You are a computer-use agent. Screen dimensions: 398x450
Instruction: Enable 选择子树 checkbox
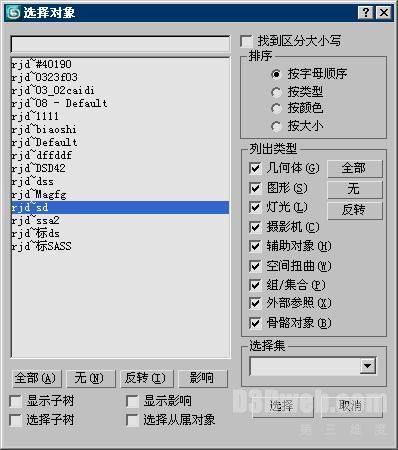tap(16, 420)
